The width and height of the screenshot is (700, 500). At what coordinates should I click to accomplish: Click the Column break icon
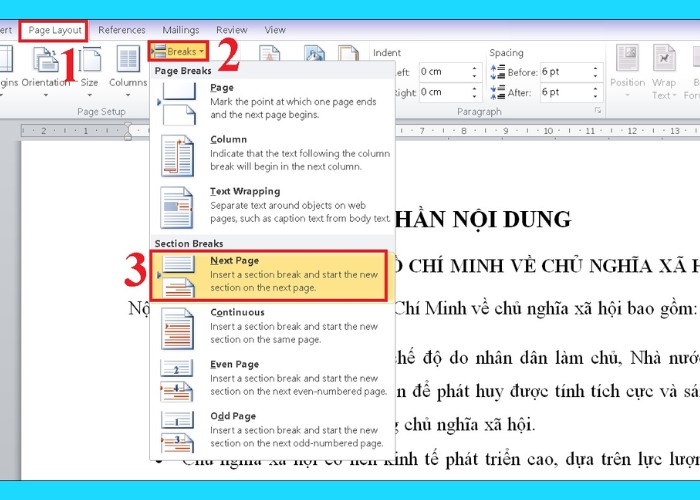click(x=177, y=155)
